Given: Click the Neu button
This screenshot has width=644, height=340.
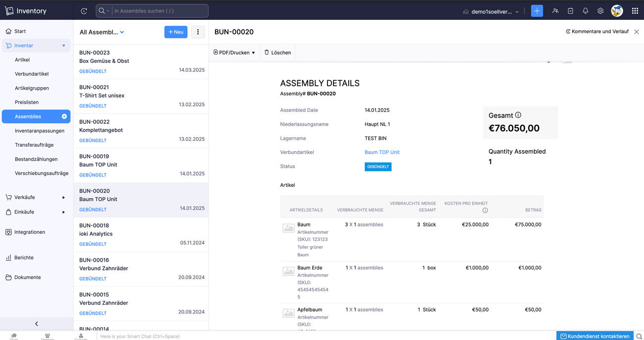Looking at the screenshot, I should [176, 32].
